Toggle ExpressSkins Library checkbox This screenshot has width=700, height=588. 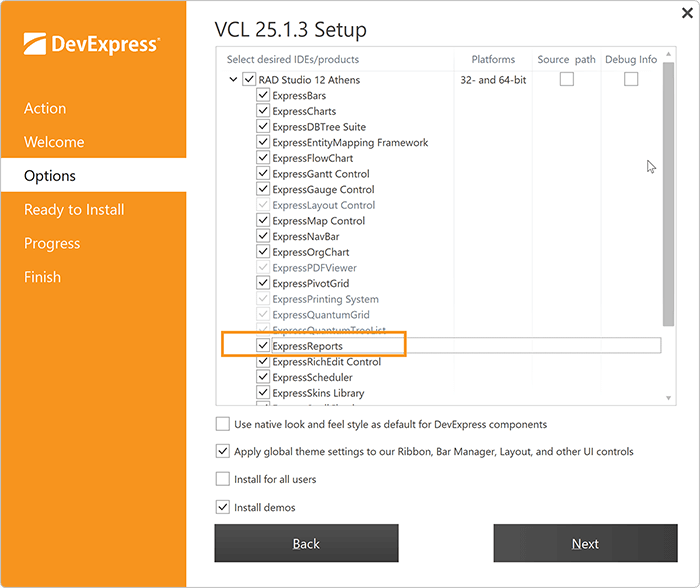click(263, 392)
